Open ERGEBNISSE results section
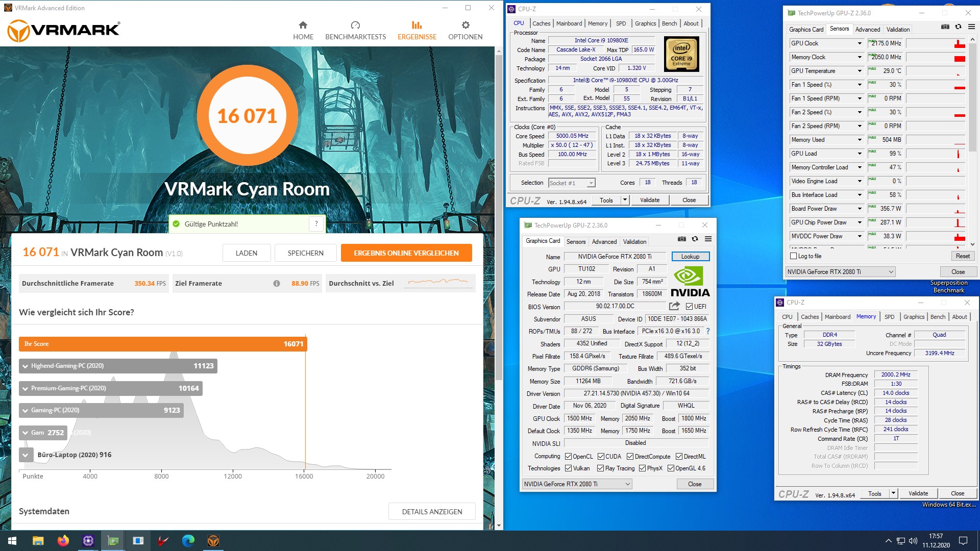The image size is (980, 551). [417, 31]
